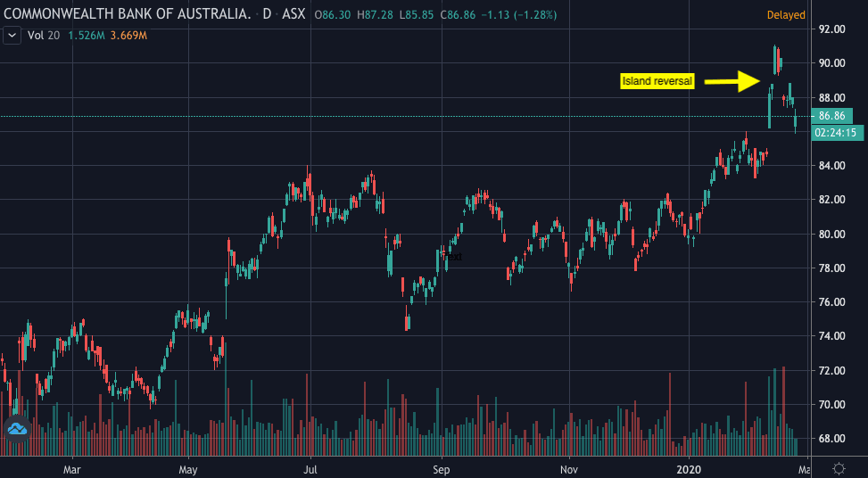Click the TradingView cloud logo

coord(19,430)
